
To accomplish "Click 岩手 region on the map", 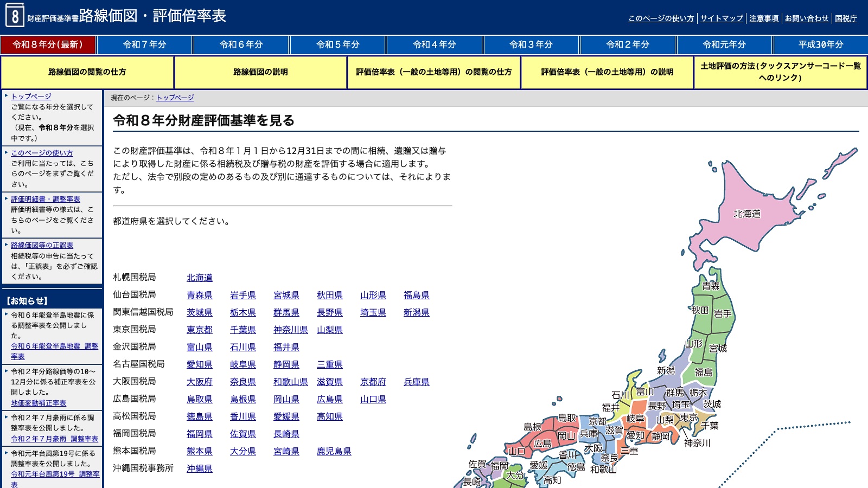I will point(723,313).
